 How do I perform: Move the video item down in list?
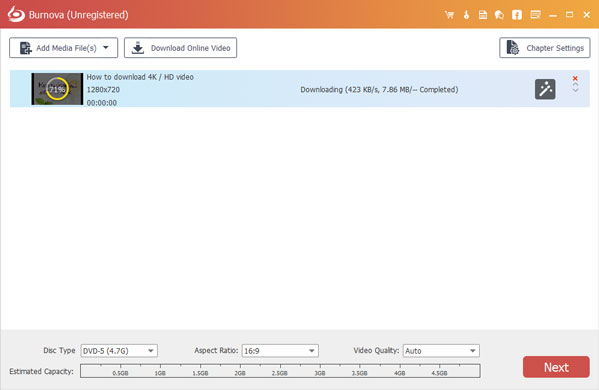coord(575,90)
